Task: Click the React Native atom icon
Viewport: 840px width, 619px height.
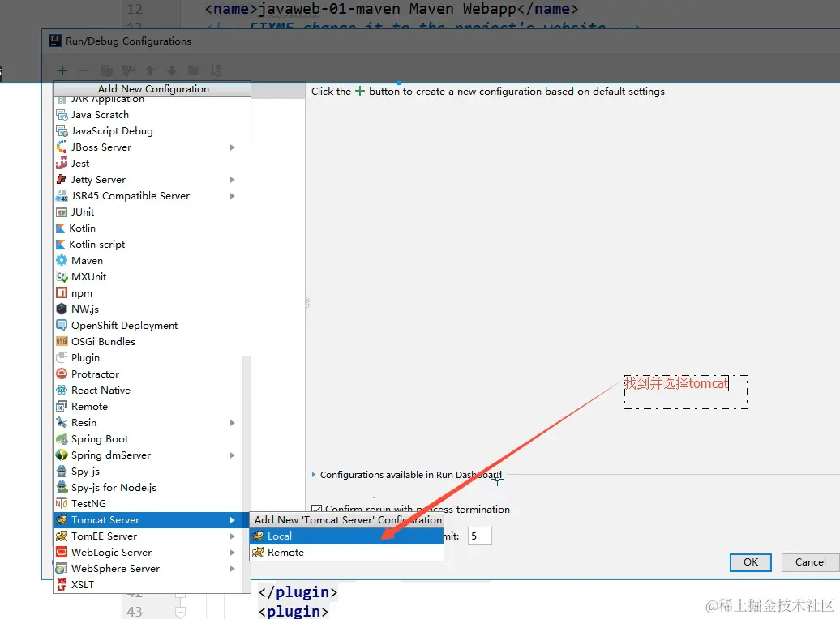Action: 62,390
